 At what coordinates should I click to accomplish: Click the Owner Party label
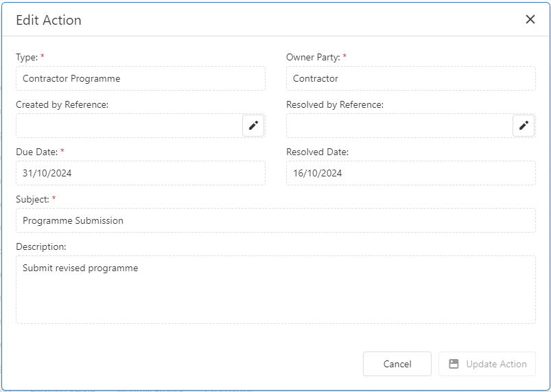pyautogui.click(x=313, y=57)
